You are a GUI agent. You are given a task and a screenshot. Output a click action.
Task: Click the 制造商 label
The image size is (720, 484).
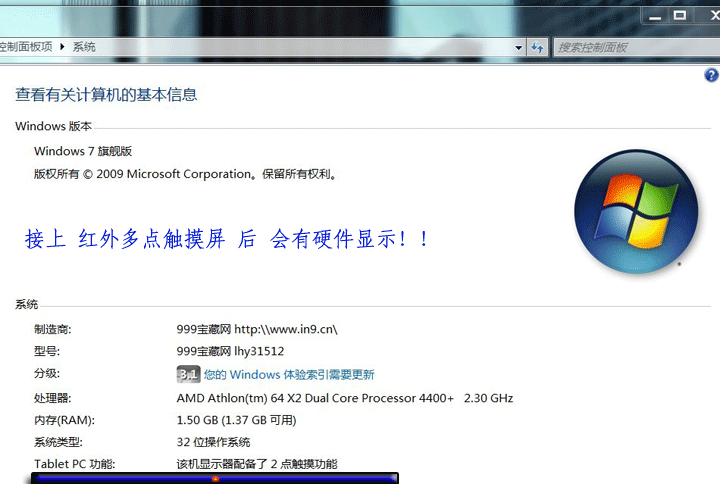click(52, 329)
